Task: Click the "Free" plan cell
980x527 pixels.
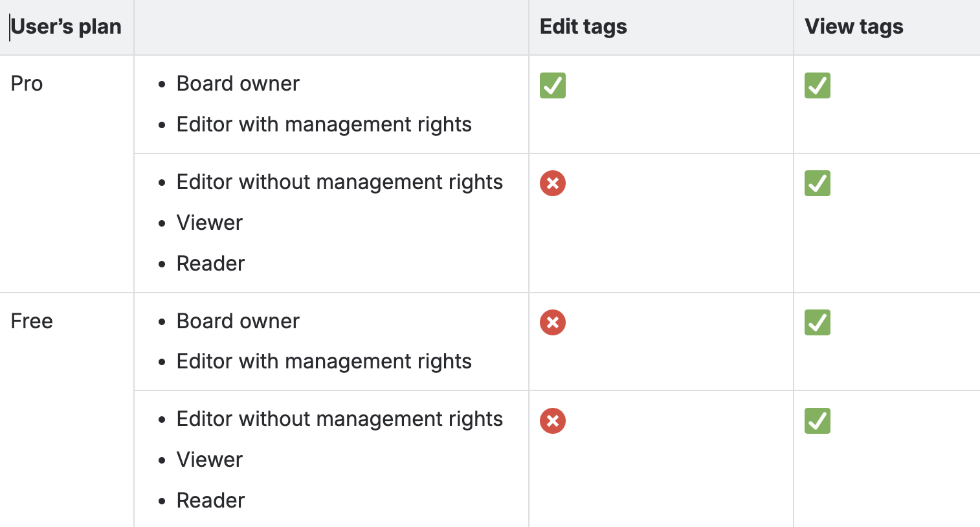Action: (32, 321)
